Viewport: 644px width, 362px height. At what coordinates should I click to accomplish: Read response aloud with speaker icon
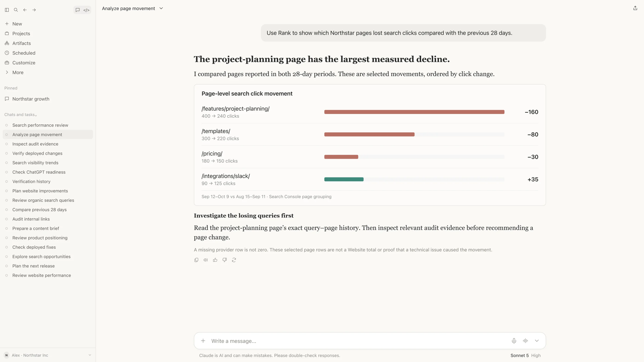[205, 260]
